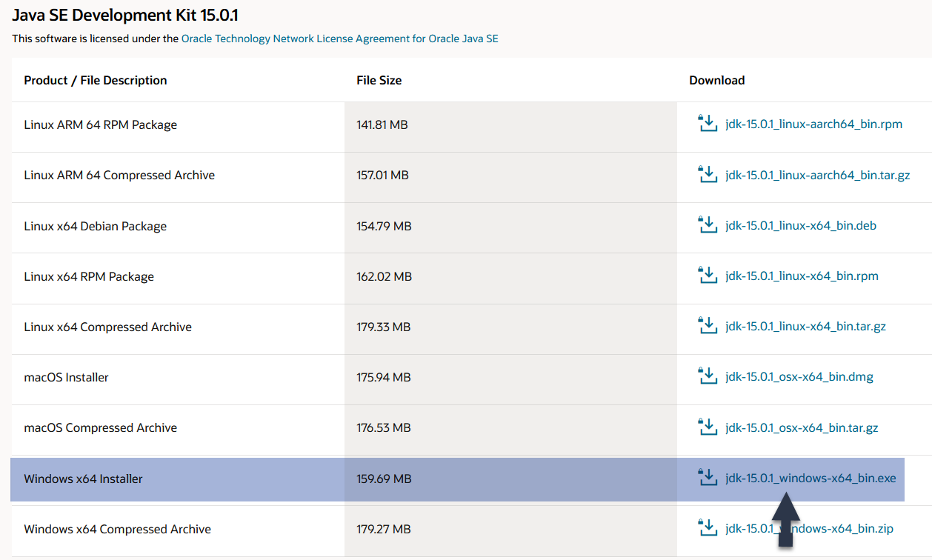This screenshot has height=560, width=932.
Task: Click the '141.81 MB' file size
Action: (x=382, y=125)
